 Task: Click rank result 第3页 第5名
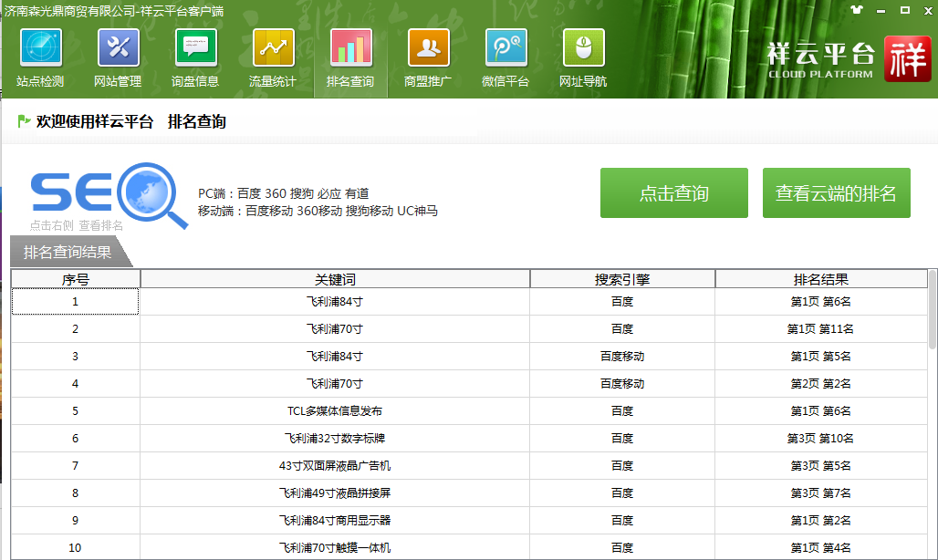click(x=821, y=466)
